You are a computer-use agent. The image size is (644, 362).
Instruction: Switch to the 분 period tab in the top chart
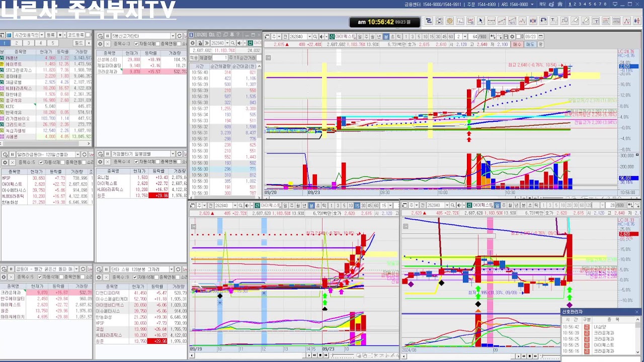click(x=385, y=37)
